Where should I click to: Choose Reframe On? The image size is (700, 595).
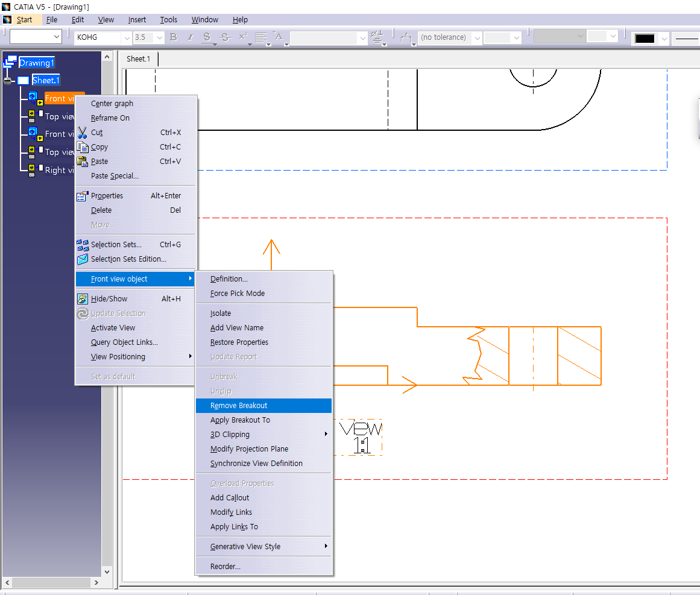(136, 118)
